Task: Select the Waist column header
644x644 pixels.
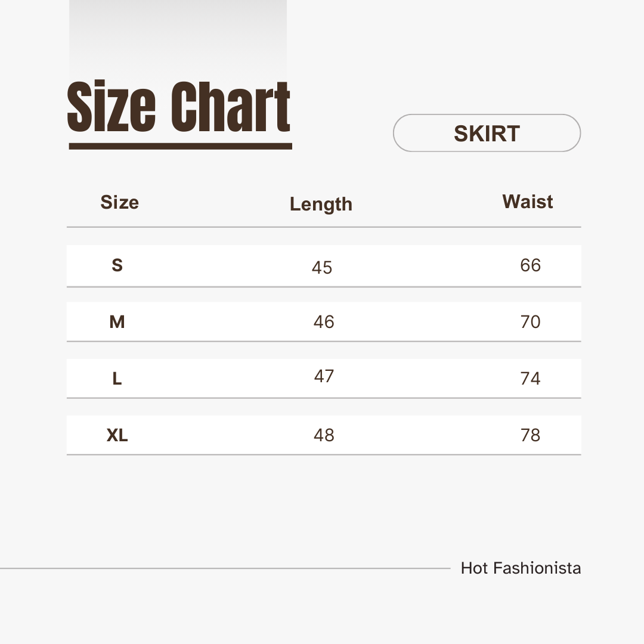Action: pos(528,202)
